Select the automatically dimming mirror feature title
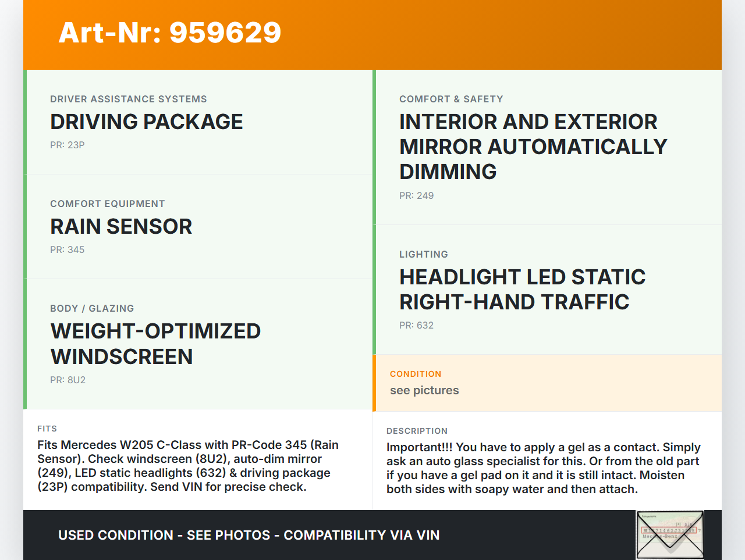This screenshot has height=560, width=745. [x=533, y=147]
